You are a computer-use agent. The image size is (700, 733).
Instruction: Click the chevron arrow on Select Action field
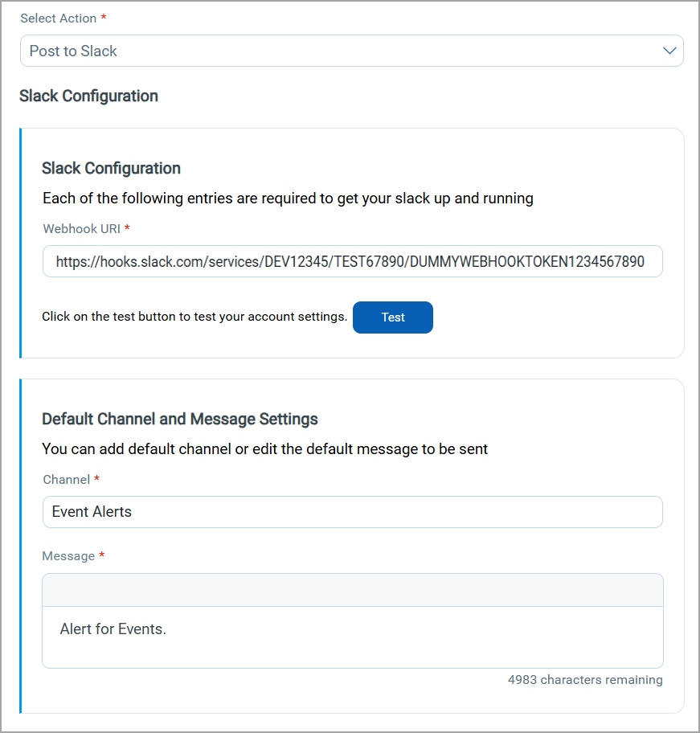[x=669, y=51]
